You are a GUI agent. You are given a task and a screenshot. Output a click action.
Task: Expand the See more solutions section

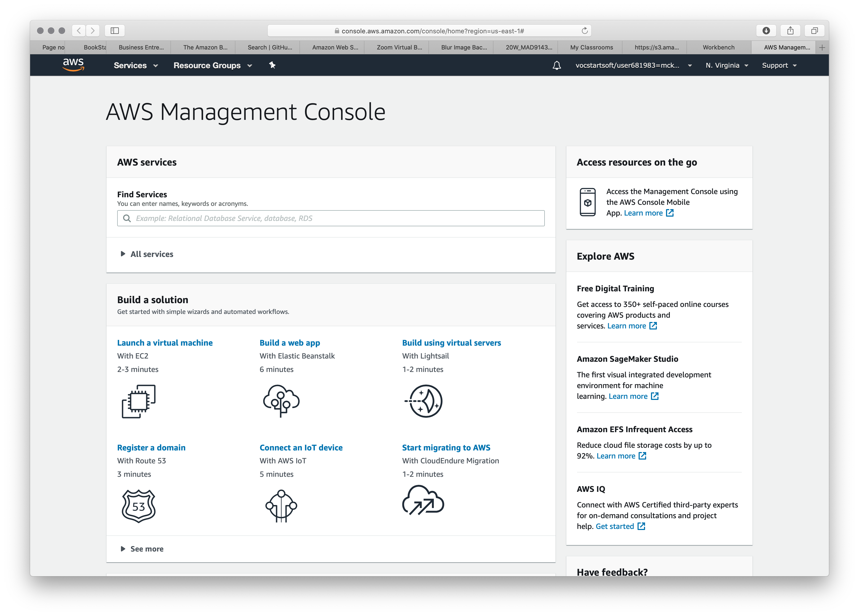pos(143,548)
